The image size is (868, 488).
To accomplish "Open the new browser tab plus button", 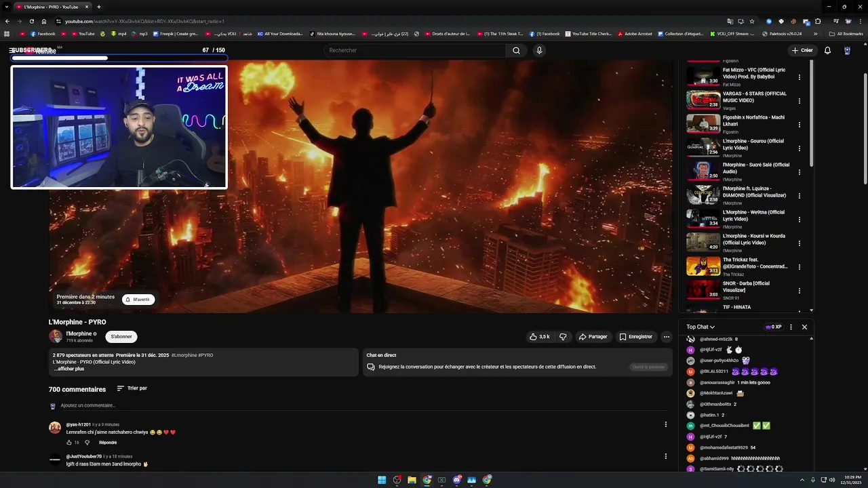I will coord(99,7).
